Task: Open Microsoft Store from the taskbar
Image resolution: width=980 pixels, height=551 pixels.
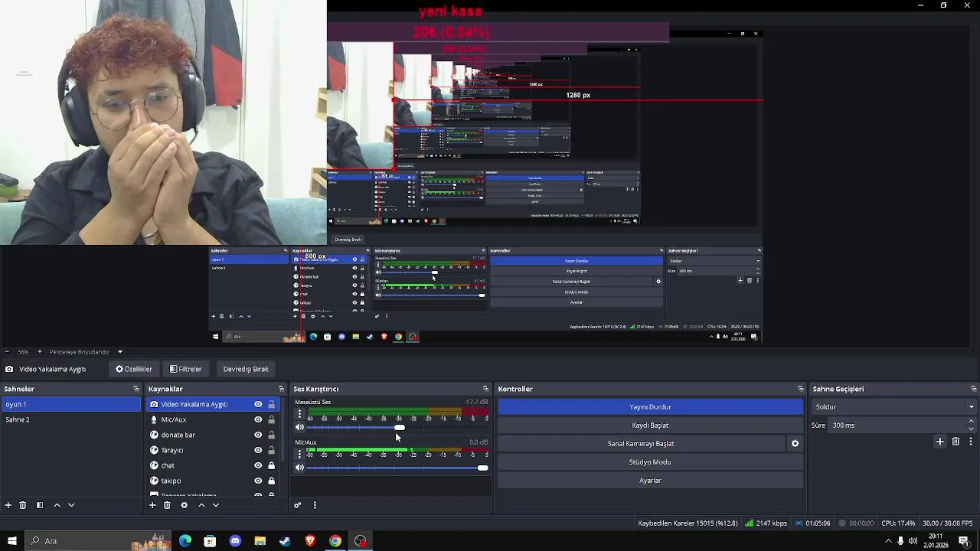Action: (210, 541)
